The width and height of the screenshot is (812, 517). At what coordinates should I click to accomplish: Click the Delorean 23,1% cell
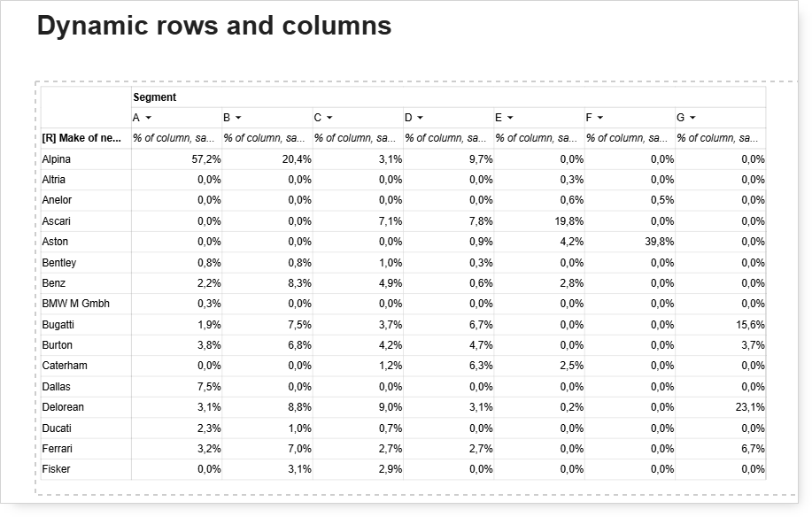coord(720,407)
